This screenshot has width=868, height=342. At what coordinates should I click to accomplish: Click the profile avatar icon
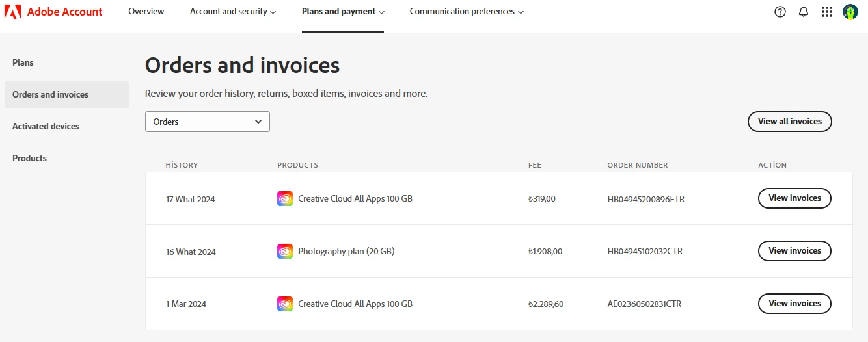[850, 12]
